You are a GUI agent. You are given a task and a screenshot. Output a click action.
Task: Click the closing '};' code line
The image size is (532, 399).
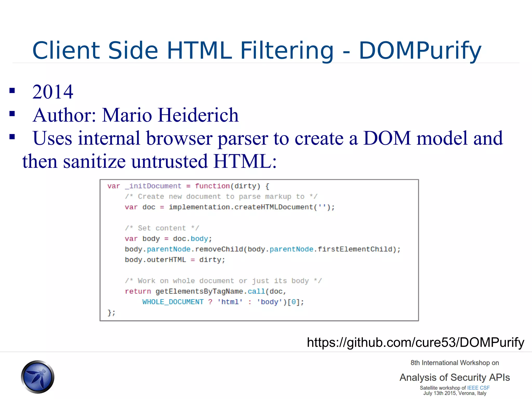[x=111, y=312]
